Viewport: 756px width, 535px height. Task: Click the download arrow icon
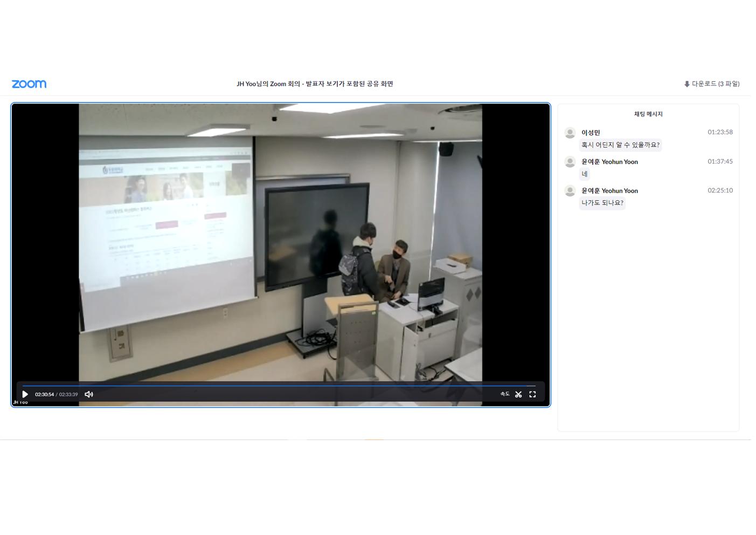[686, 84]
